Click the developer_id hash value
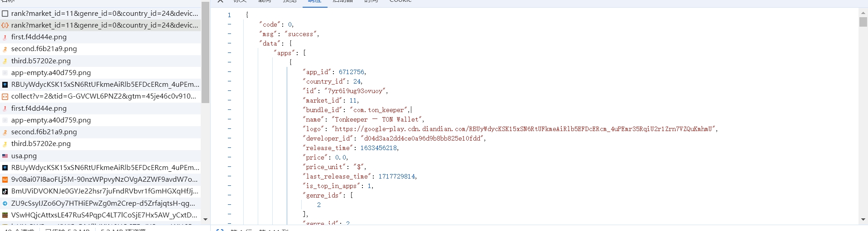This screenshot has height=231, width=868. click(422, 138)
